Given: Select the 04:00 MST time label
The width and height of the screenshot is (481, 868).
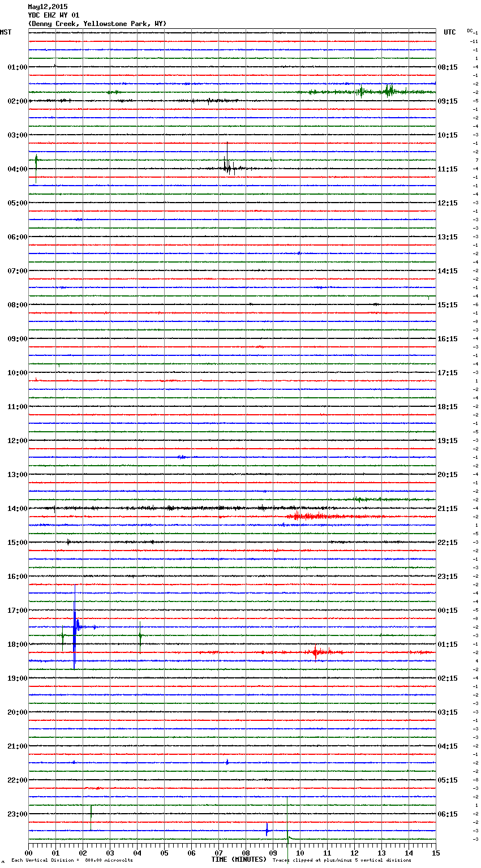Looking at the screenshot, I should tap(17, 169).
